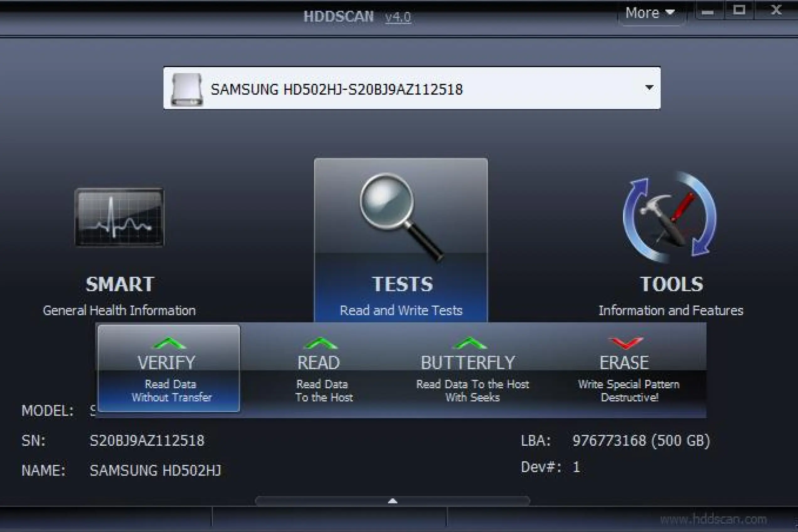Click the green arrow above VERIFY

[169, 343]
